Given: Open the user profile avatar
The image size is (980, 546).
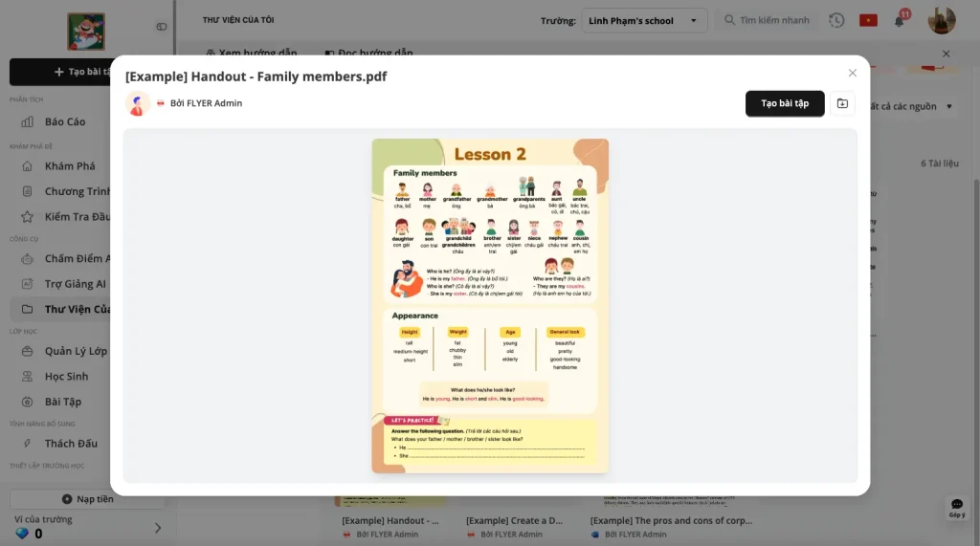Looking at the screenshot, I should click(x=941, y=20).
